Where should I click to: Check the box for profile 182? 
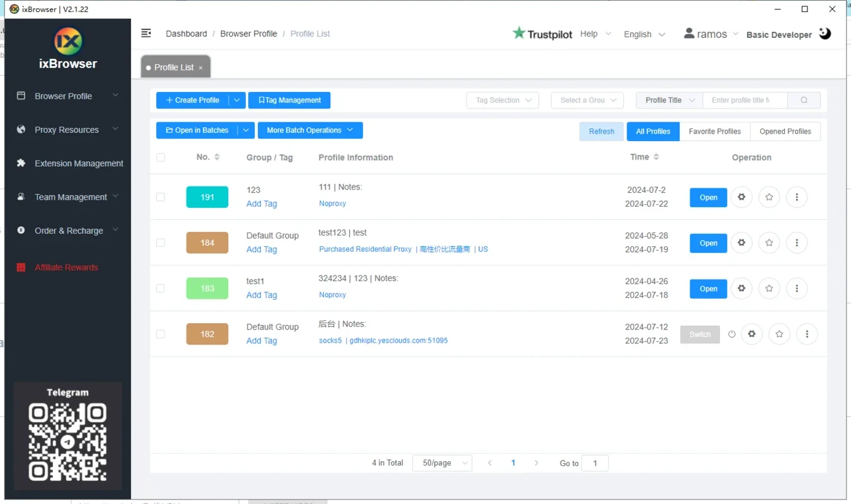[160, 334]
